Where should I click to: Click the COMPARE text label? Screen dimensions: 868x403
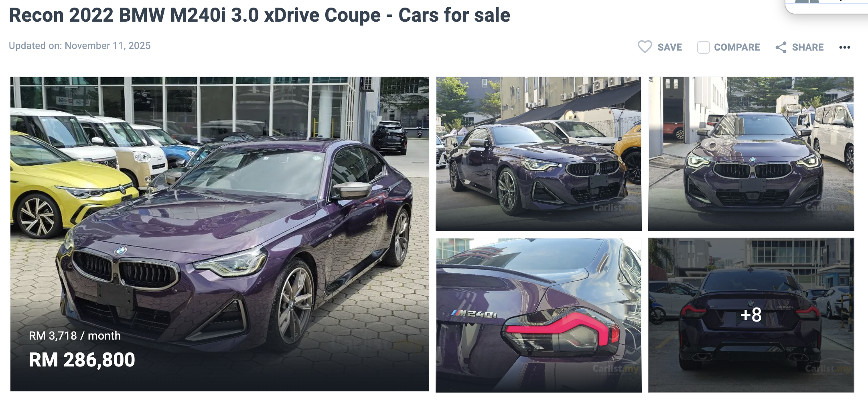[x=737, y=47]
